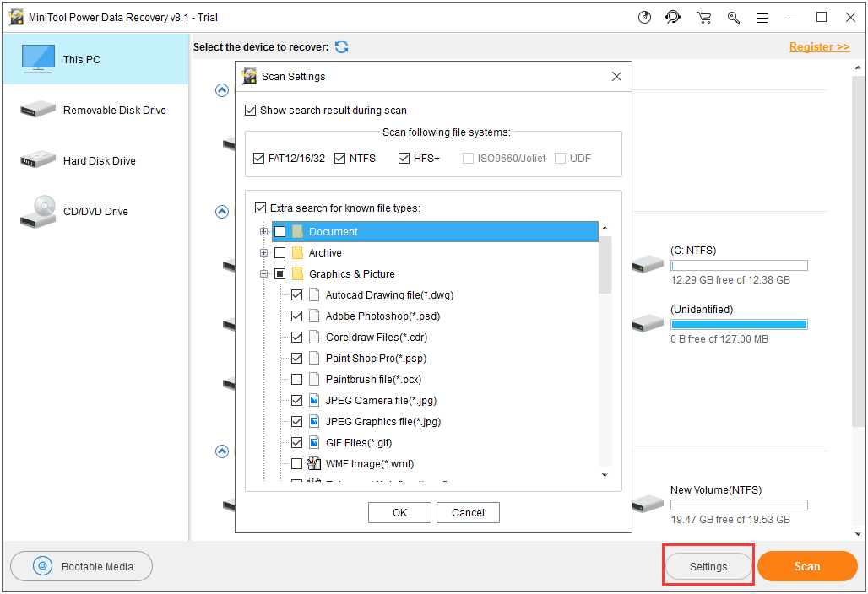Collapse the first device group chevron
This screenshot has height=594, width=868.
tap(222, 90)
